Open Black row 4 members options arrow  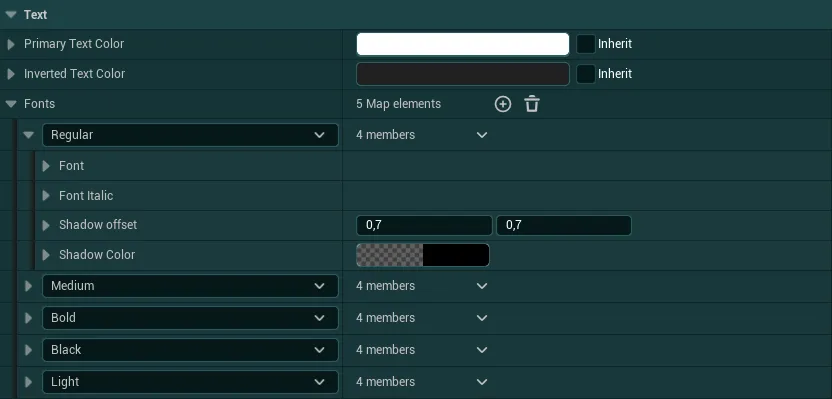tap(482, 350)
